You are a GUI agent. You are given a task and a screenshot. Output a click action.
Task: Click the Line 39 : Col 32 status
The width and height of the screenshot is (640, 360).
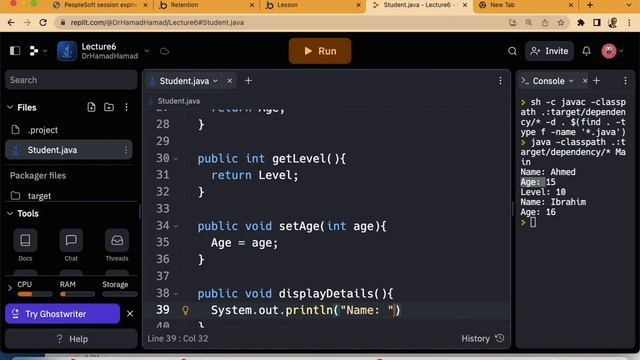point(178,338)
